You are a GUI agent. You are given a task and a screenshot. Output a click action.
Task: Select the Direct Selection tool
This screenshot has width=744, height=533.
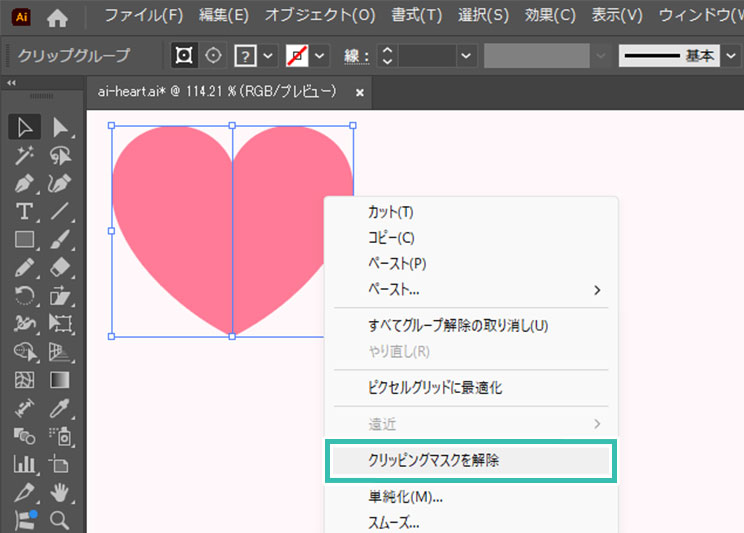click(x=61, y=126)
